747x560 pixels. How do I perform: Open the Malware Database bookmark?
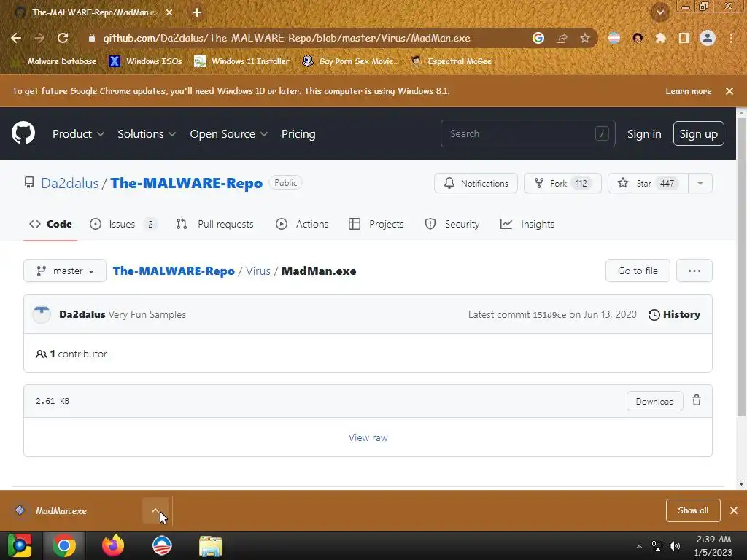click(x=54, y=61)
